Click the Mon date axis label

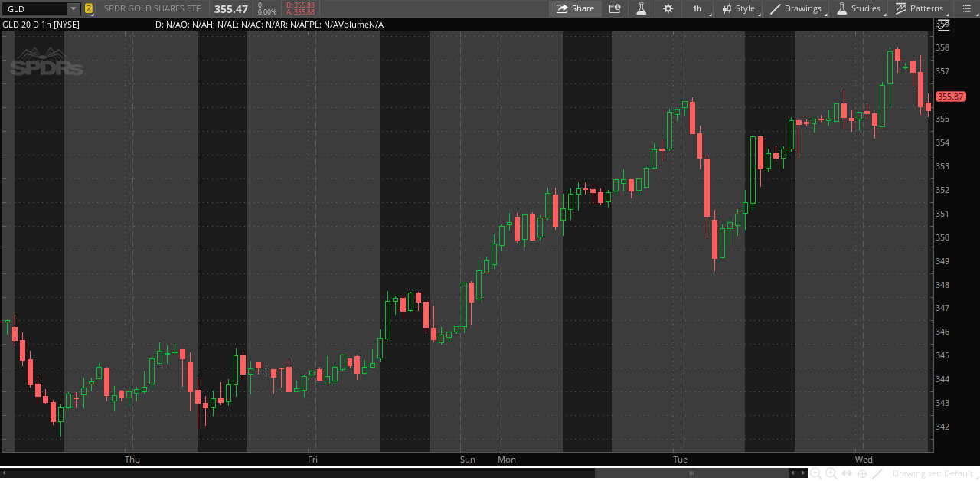[x=507, y=460]
